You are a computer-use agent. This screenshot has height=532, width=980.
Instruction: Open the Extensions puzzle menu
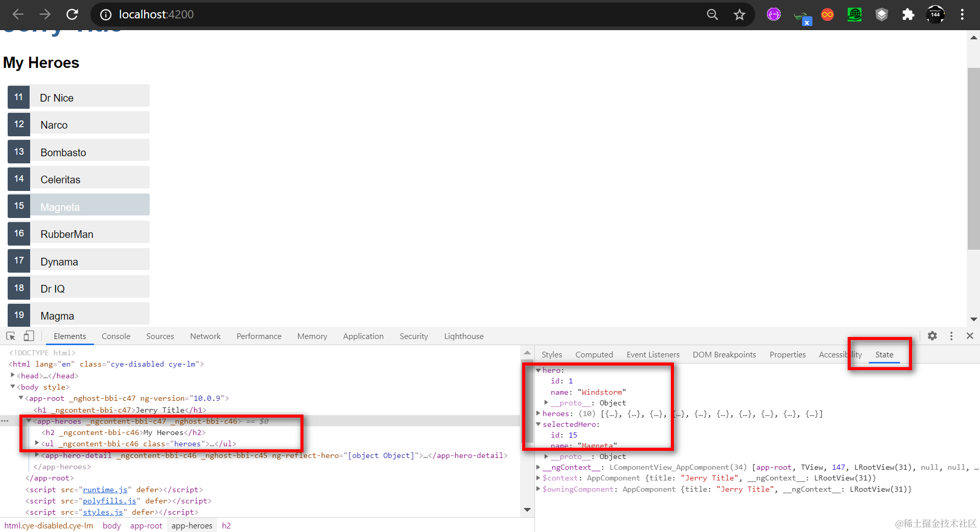click(908, 15)
